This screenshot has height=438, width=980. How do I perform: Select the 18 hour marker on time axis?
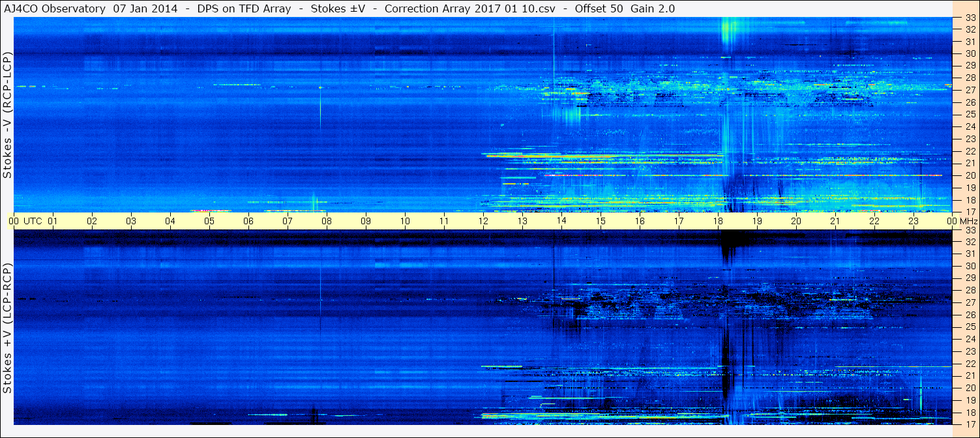coord(718,221)
